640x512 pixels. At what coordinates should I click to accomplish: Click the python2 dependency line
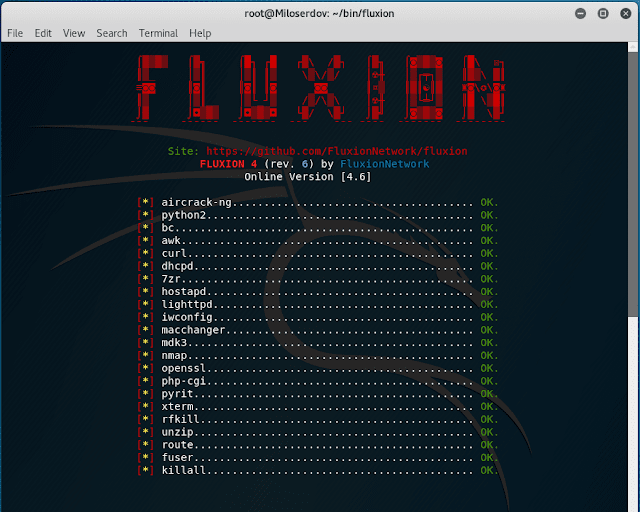click(318, 215)
